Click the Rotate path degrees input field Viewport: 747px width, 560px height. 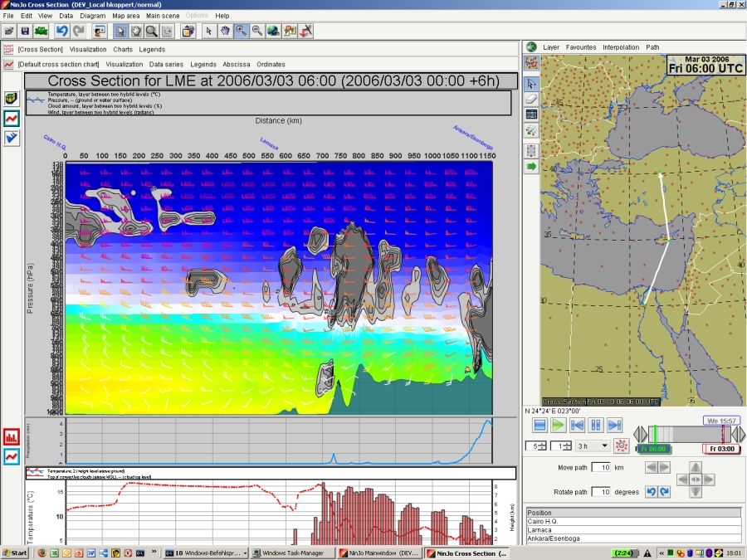tap(601, 492)
